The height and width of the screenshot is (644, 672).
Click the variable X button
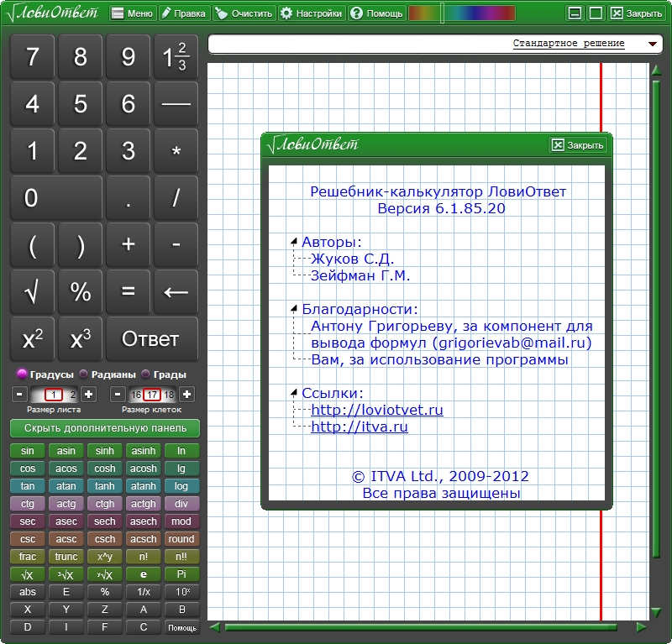(28, 610)
